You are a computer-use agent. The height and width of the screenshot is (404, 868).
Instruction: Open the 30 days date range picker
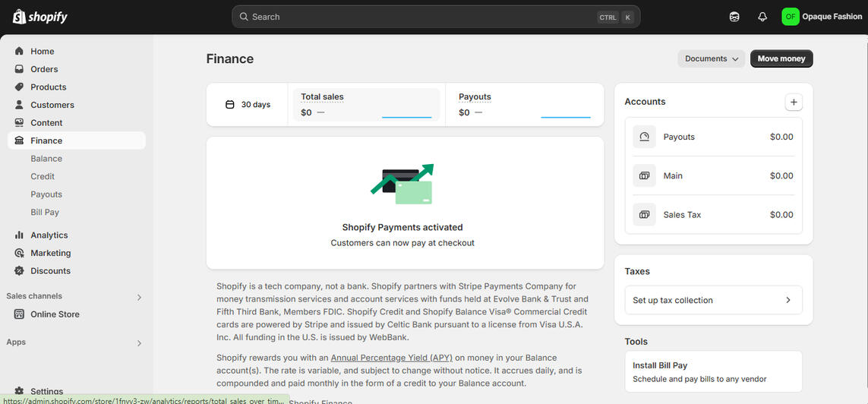pyautogui.click(x=248, y=105)
